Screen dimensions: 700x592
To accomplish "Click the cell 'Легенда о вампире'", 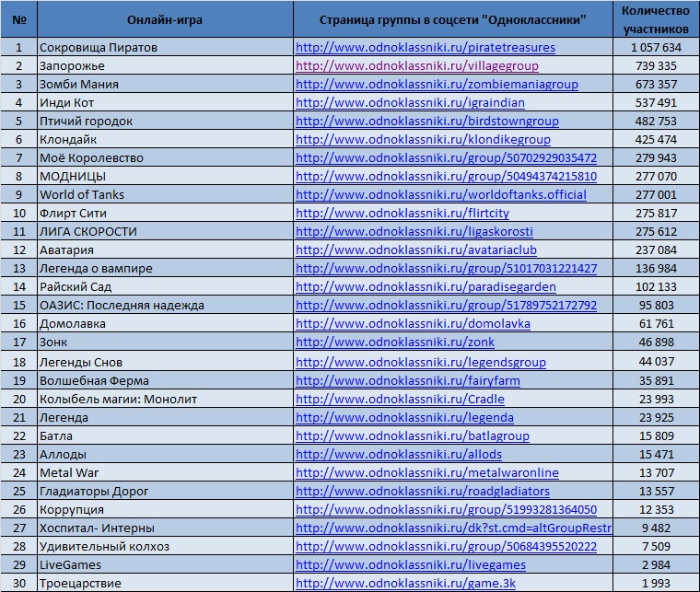I will click(x=165, y=268).
